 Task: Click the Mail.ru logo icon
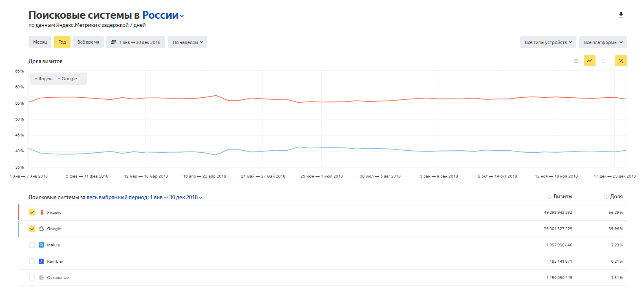tap(42, 245)
